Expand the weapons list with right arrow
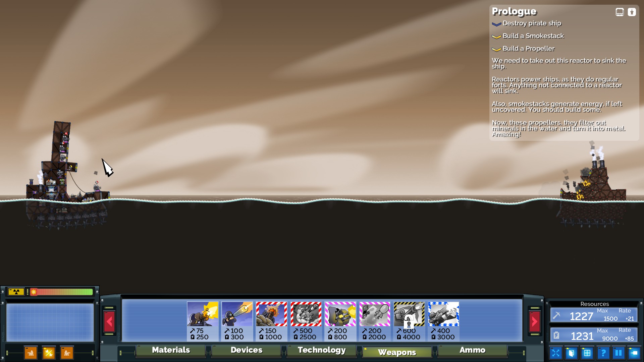 pyautogui.click(x=535, y=321)
